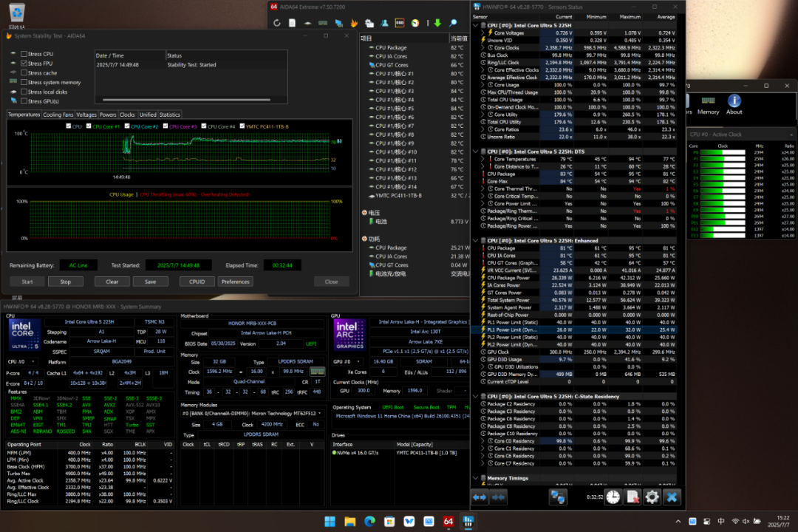Click Stop button in stability test

coord(66,282)
